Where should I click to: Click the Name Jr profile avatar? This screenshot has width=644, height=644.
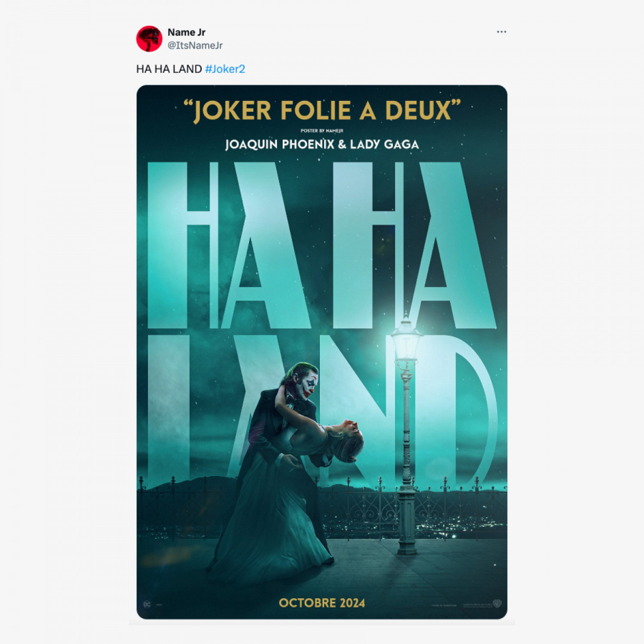point(149,39)
